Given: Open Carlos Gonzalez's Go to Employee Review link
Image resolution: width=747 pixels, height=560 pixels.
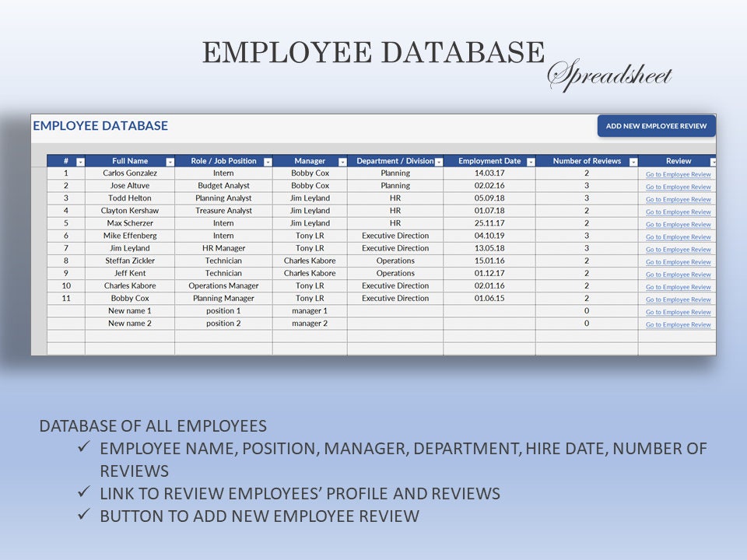Looking at the screenshot, I should tap(678, 174).
